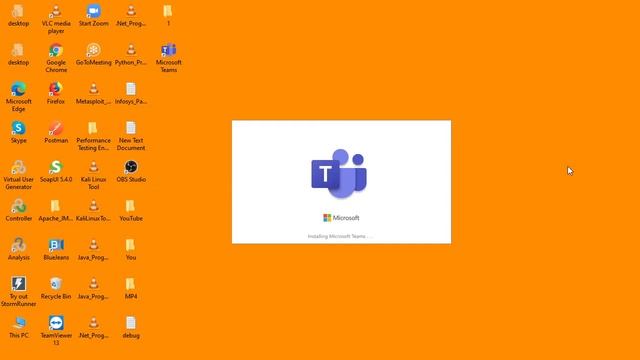This screenshot has height=360, width=640.
Task: Click the Installing Microsoft Teams status text
Action: tap(340, 236)
